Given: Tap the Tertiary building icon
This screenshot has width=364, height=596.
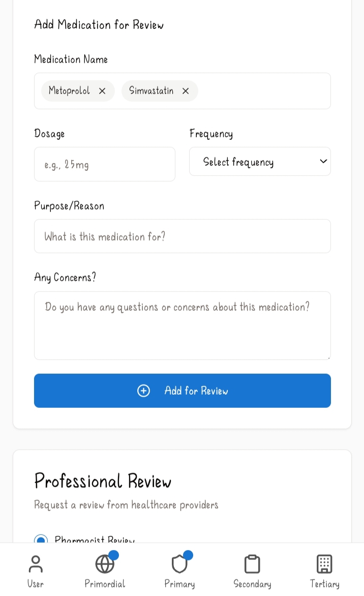Looking at the screenshot, I should pyautogui.click(x=324, y=564).
